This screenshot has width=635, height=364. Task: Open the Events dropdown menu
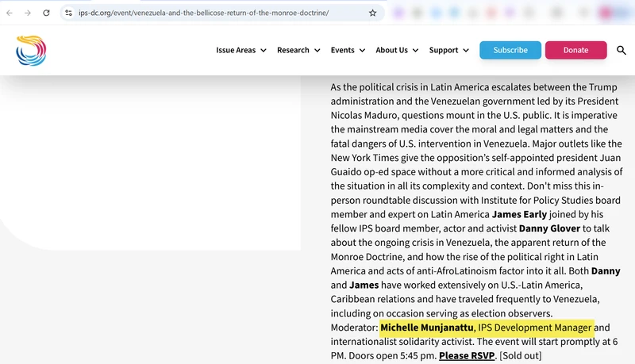(348, 50)
